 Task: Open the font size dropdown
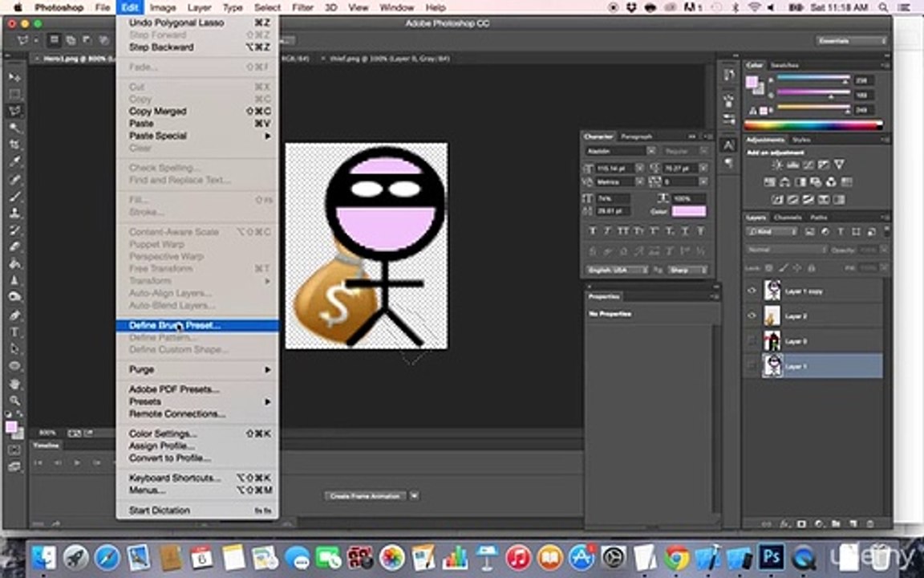[x=639, y=168]
